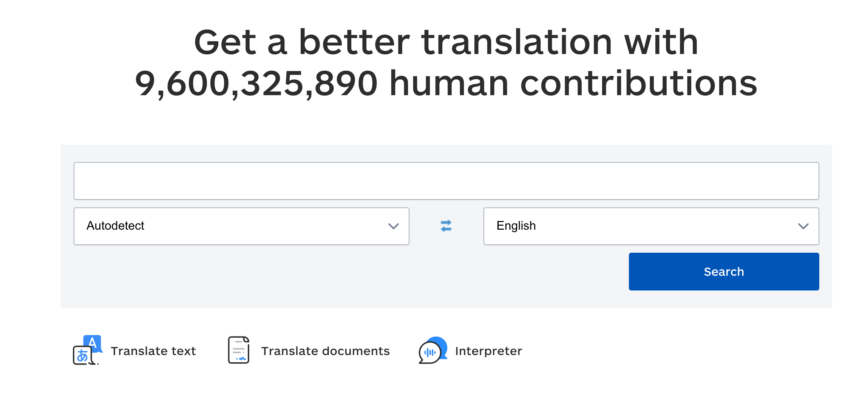Click the word 'English' in the target box
Screen dimensions: 868x414
coord(516,226)
